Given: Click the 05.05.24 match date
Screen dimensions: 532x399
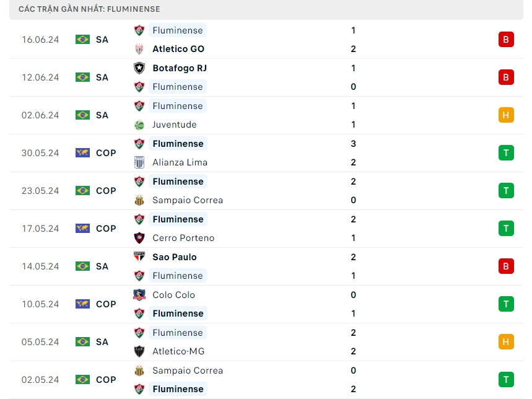Looking at the screenshot, I should pos(40,342).
